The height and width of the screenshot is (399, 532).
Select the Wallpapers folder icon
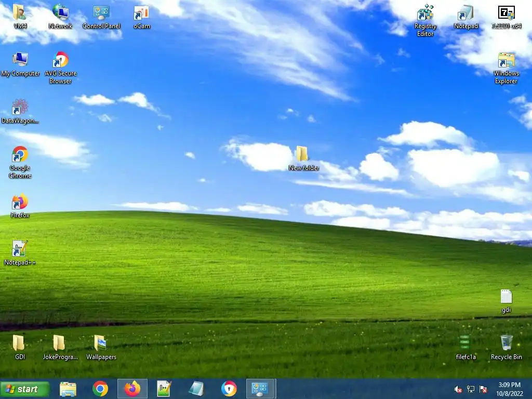[x=101, y=343]
